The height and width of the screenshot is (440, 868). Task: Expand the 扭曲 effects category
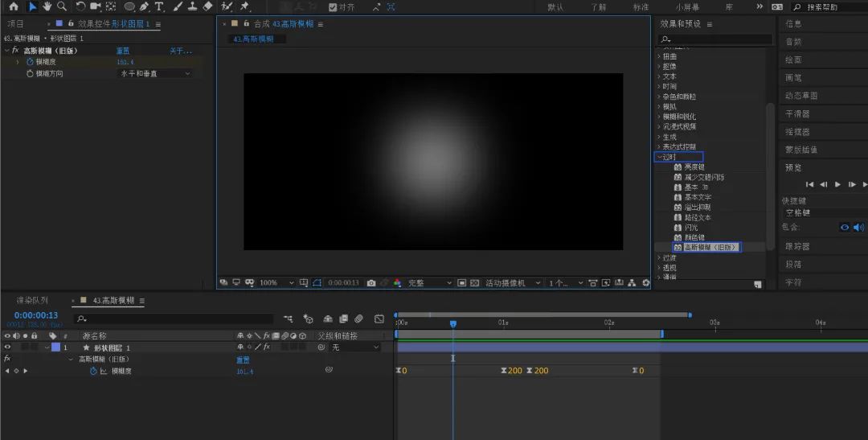click(659, 56)
